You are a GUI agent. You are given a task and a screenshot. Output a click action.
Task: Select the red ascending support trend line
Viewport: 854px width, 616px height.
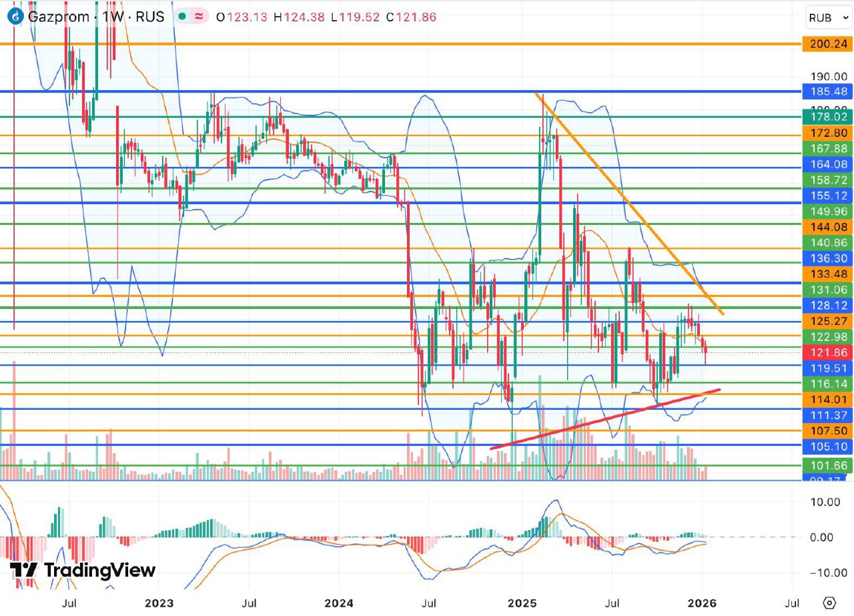(x=606, y=419)
